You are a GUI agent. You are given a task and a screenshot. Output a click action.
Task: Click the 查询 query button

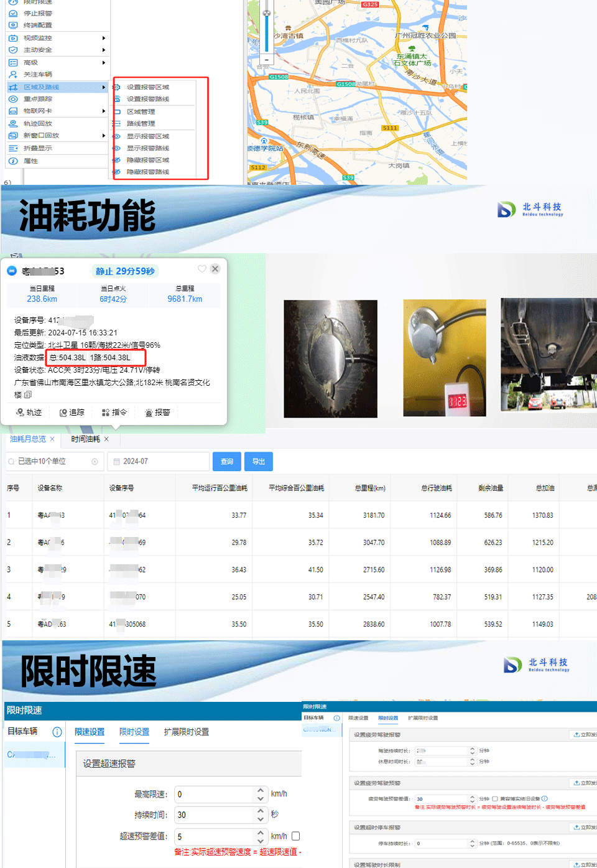[226, 462]
